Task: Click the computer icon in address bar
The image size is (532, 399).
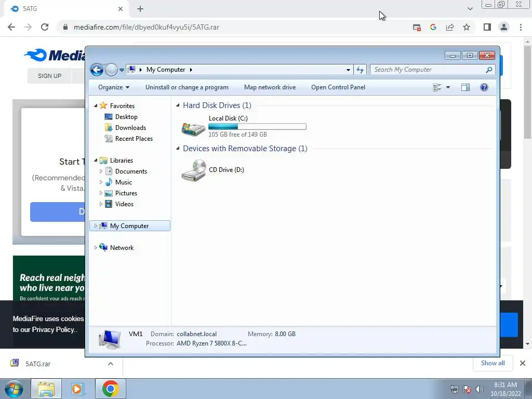Action: coord(131,70)
